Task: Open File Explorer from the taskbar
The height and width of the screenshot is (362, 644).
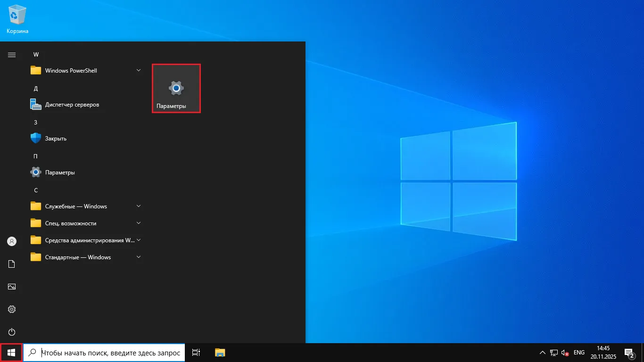Action: pos(220,353)
